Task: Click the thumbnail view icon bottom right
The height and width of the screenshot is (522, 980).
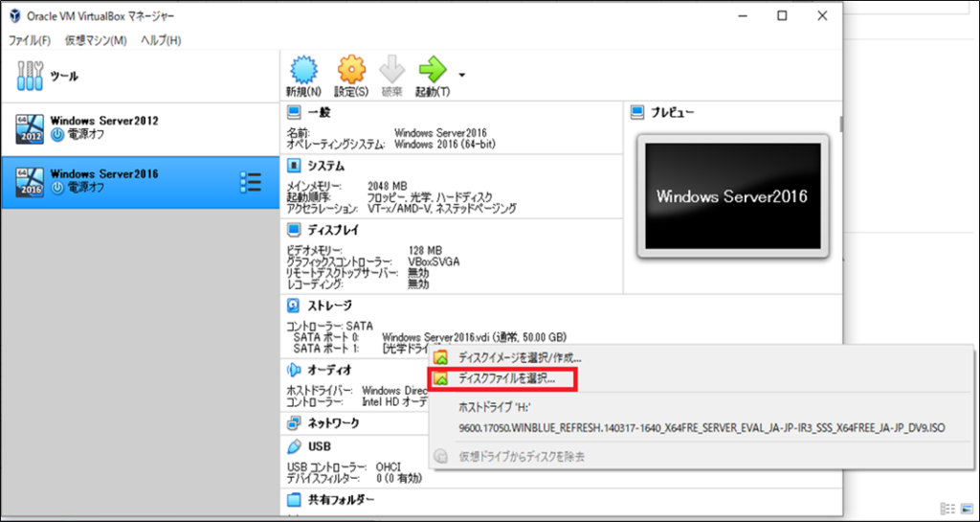Action: coord(967,509)
